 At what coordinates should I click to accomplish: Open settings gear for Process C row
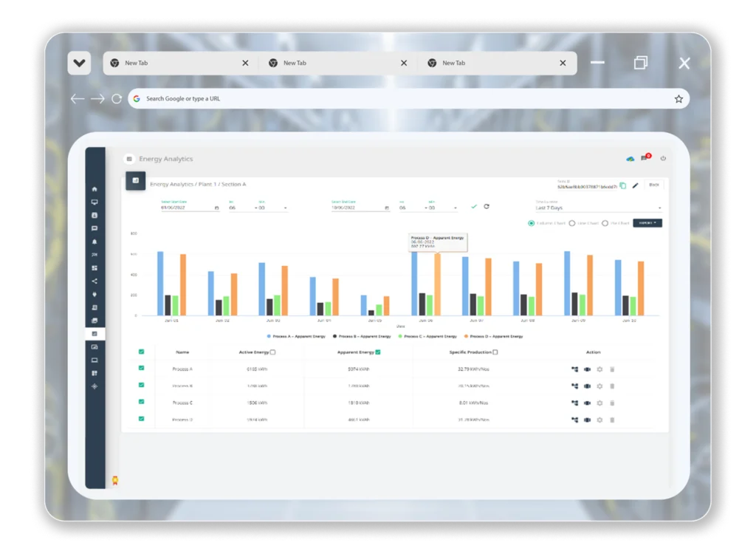(599, 403)
